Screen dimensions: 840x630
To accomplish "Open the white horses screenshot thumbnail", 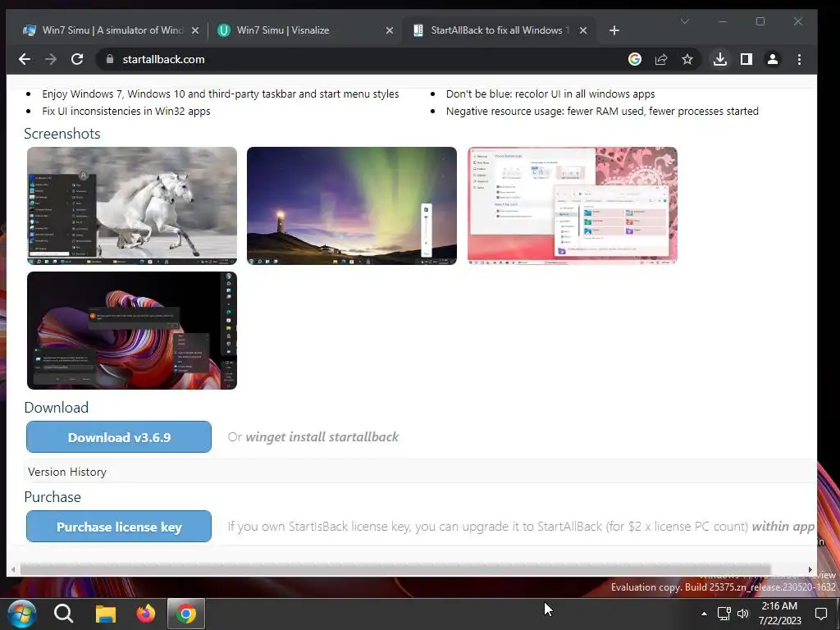I will pyautogui.click(x=132, y=206).
